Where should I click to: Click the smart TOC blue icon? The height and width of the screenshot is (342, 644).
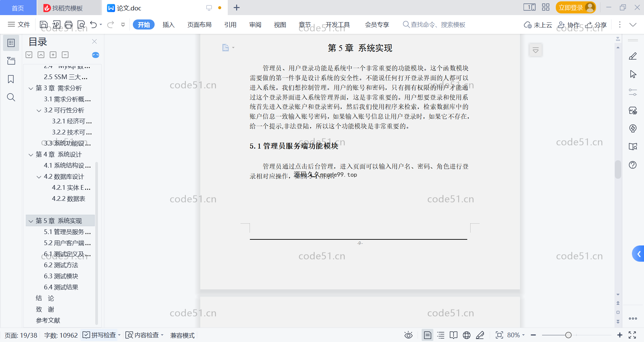[96, 55]
